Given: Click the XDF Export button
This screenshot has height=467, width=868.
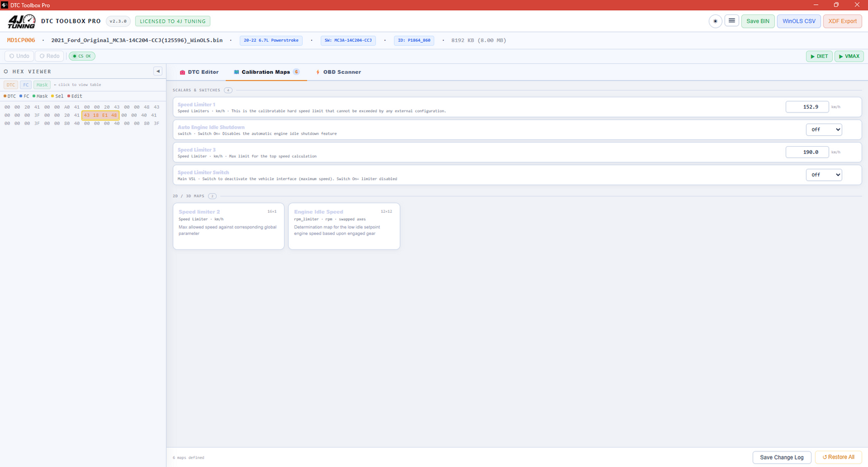Looking at the screenshot, I should point(842,21).
